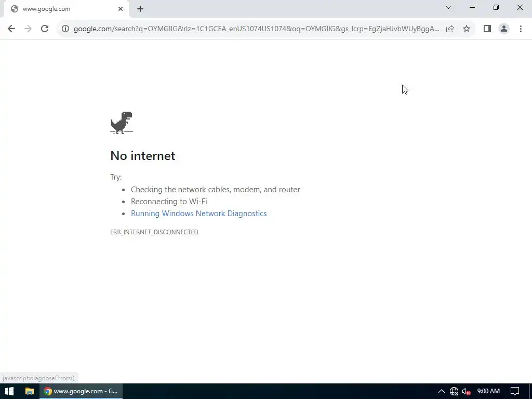Image resolution: width=532 pixels, height=399 pixels.
Task: Reload the page with the refresh icon
Action: click(45, 29)
